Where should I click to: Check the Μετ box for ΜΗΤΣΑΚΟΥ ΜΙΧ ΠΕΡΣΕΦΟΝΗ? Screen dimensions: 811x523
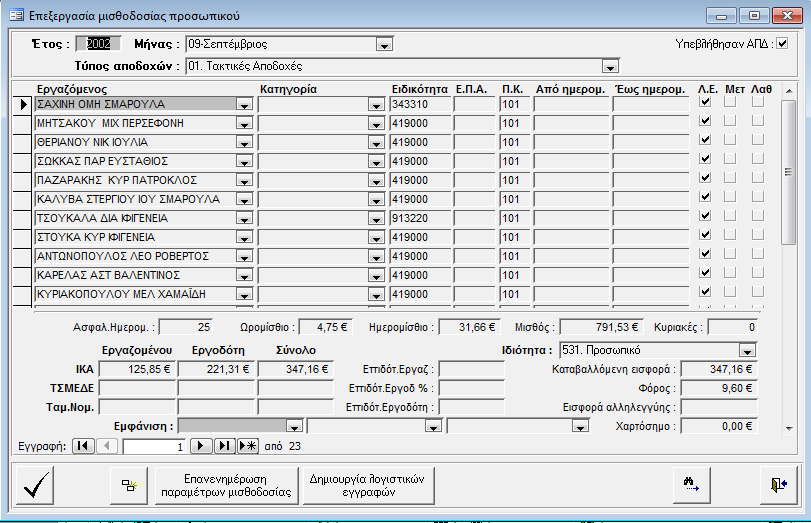point(730,121)
